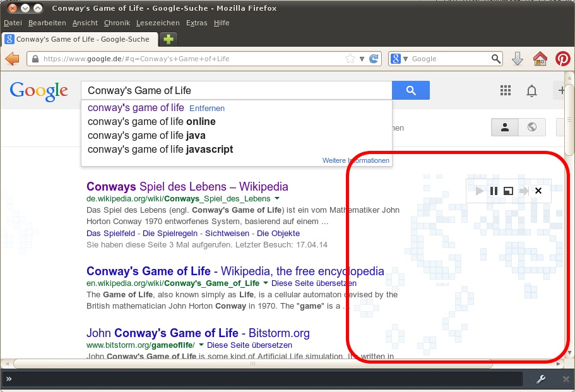The image size is (575, 392).
Task: Open the Datei menu
Action: (x=13, y=23)
